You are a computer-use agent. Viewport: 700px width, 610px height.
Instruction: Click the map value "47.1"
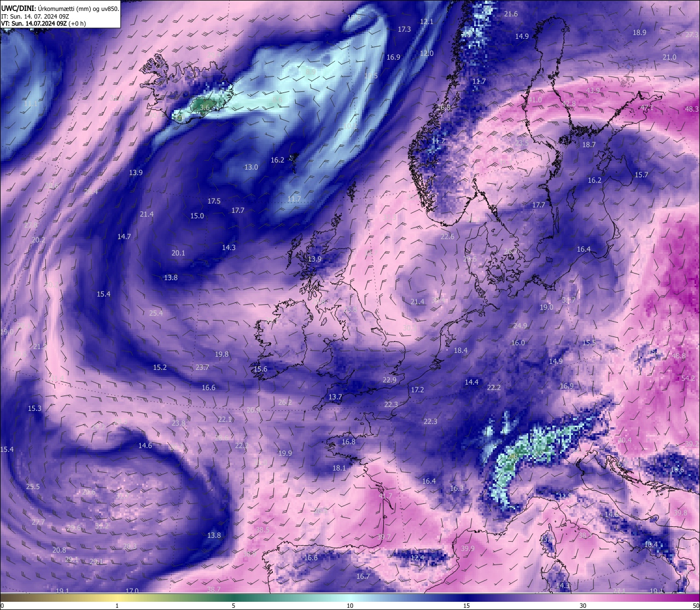(647, 108)
